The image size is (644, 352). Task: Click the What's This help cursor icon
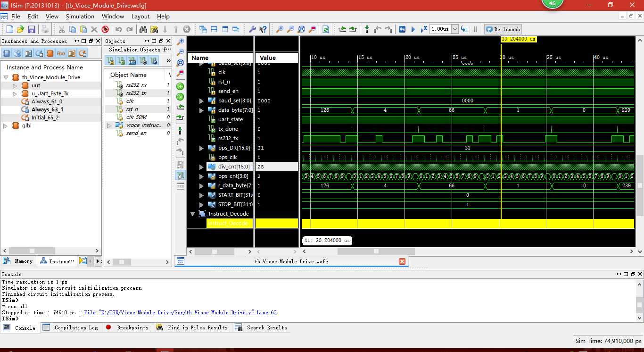pos(263,29)
